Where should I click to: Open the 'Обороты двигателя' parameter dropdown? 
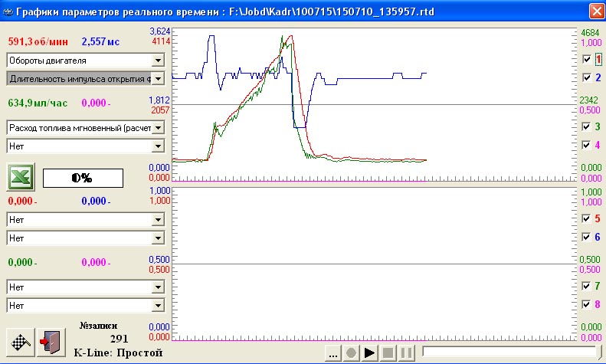[x=158, y=60]
